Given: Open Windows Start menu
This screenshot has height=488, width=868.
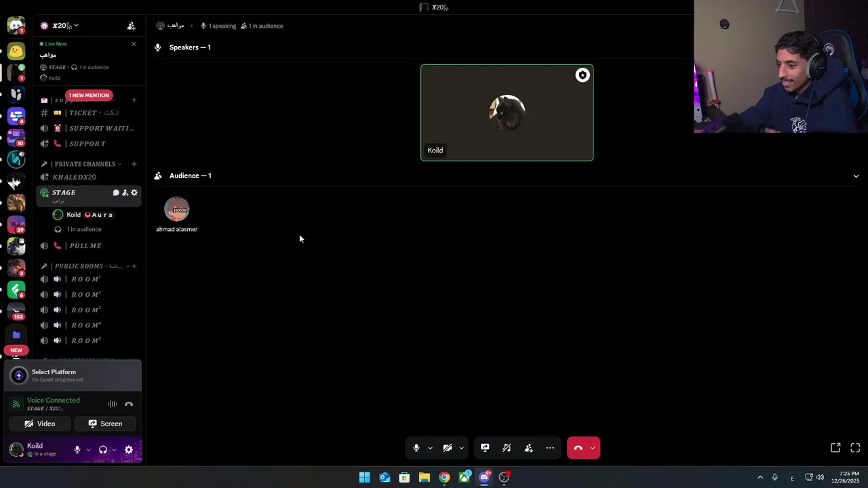Looking at the screenshot, I should pyautogui.click(x=365, y=478).
